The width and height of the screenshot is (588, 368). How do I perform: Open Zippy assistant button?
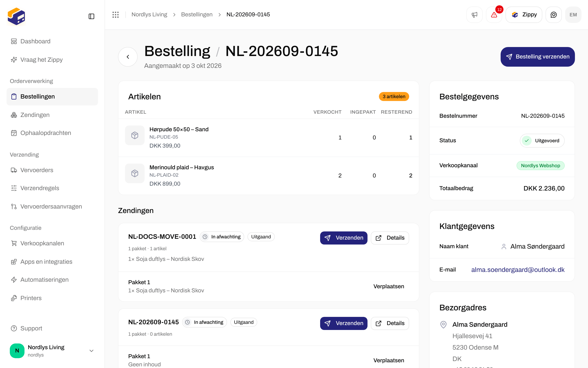[x=524, y=15]
